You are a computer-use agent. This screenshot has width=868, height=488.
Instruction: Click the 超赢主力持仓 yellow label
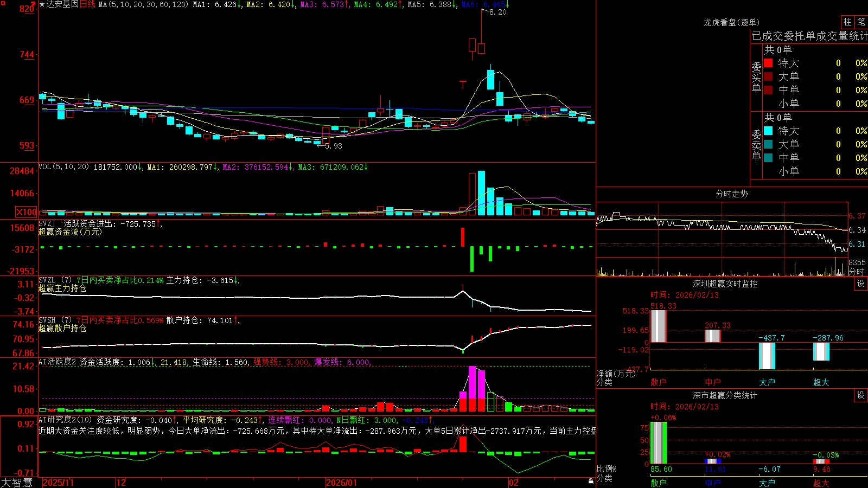tap(62, 288)
